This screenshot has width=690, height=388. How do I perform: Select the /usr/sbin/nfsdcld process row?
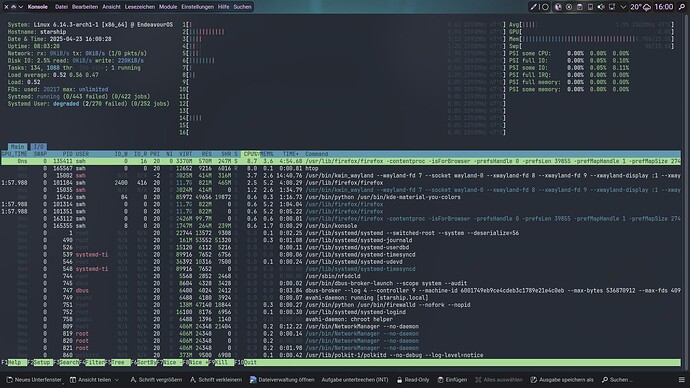pyautogui.click(x=341, y=276)
